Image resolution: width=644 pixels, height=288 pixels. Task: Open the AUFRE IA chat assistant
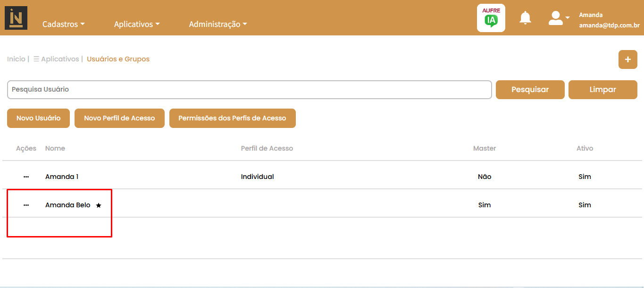click(491, 18)
